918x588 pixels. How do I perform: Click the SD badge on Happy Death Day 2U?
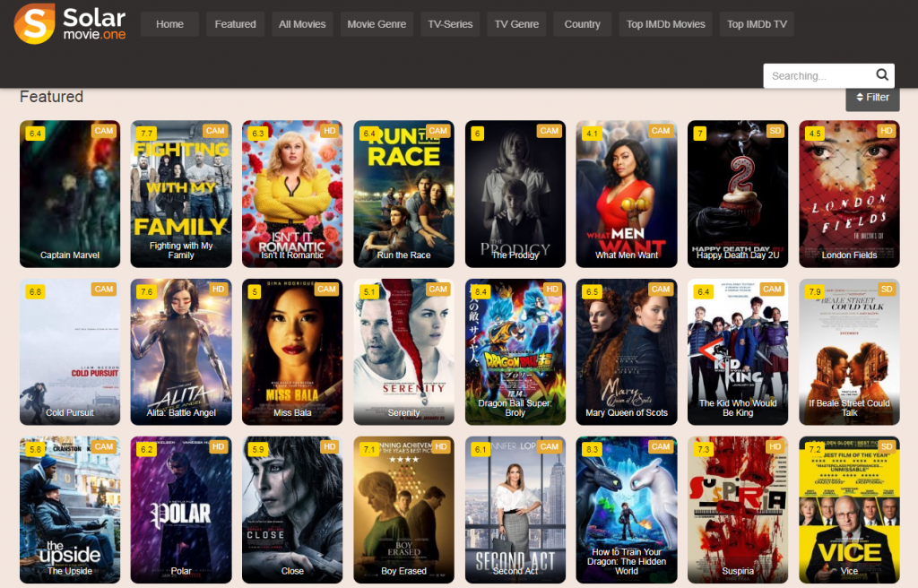[775, 131]
